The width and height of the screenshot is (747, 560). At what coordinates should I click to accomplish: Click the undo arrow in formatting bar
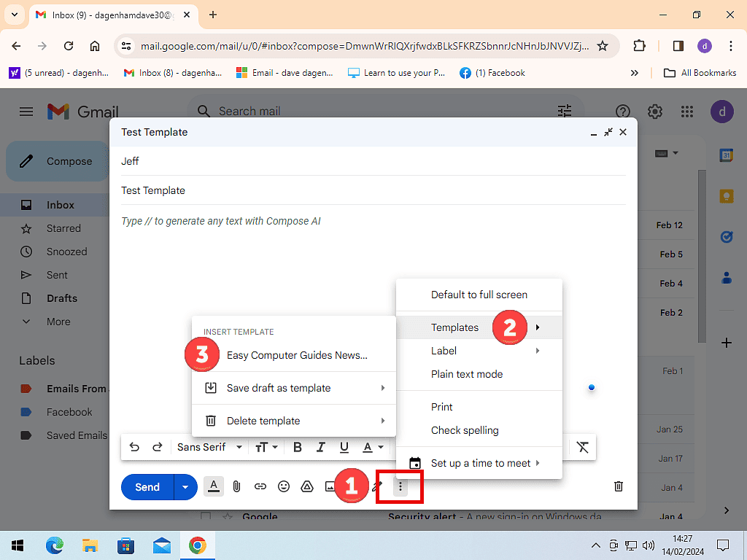click(x=134, y=447)
